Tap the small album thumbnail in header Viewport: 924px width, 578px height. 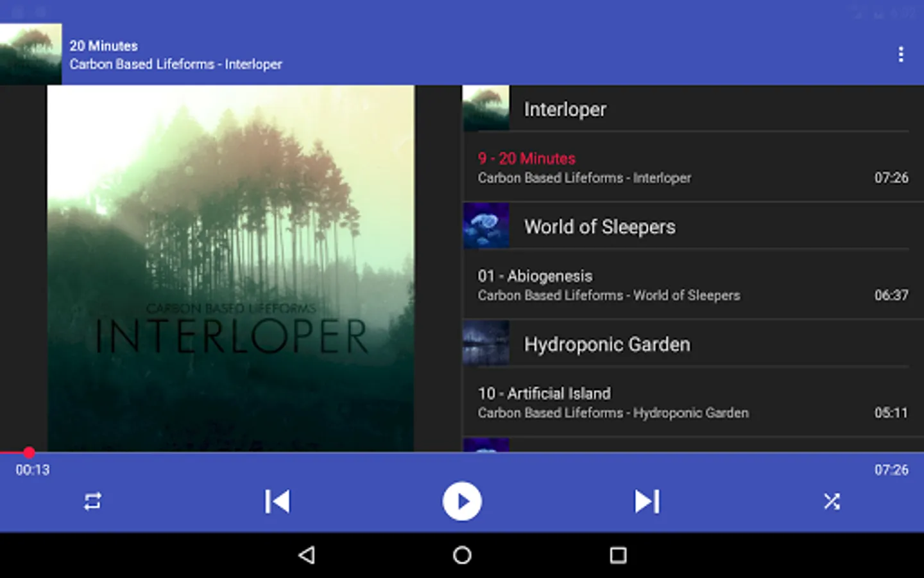[31, 54]
